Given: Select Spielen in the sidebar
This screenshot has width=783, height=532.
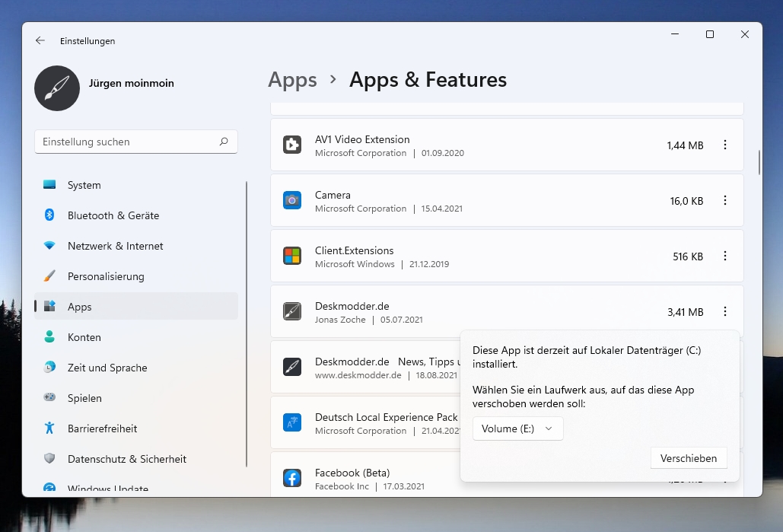Looking at the screenshot, I should (135, 398).
